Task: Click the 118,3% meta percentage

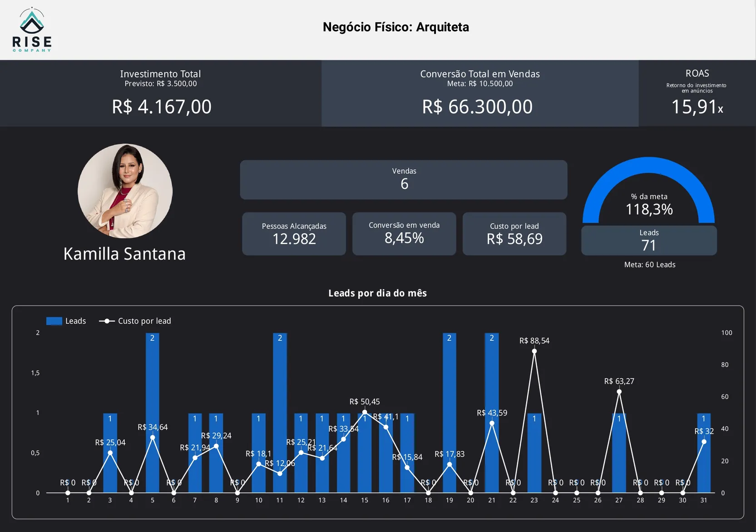Action: tap(648, 209)
